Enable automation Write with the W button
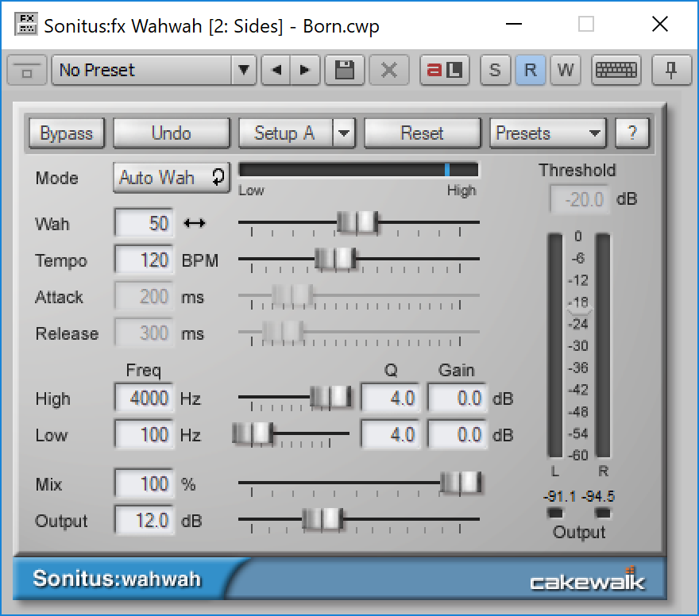Image resolution: width=699 pixels, height=616 pixels. 565,70
